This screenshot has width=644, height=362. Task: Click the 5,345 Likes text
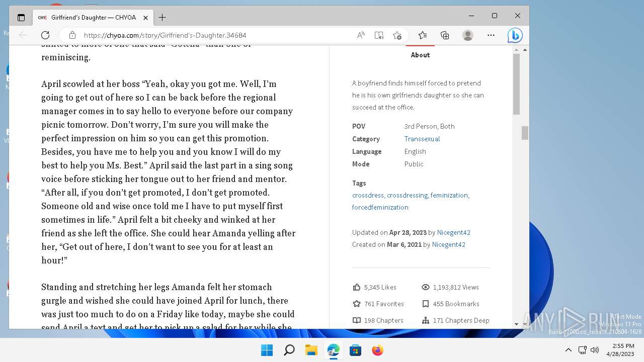click(380, 287)
